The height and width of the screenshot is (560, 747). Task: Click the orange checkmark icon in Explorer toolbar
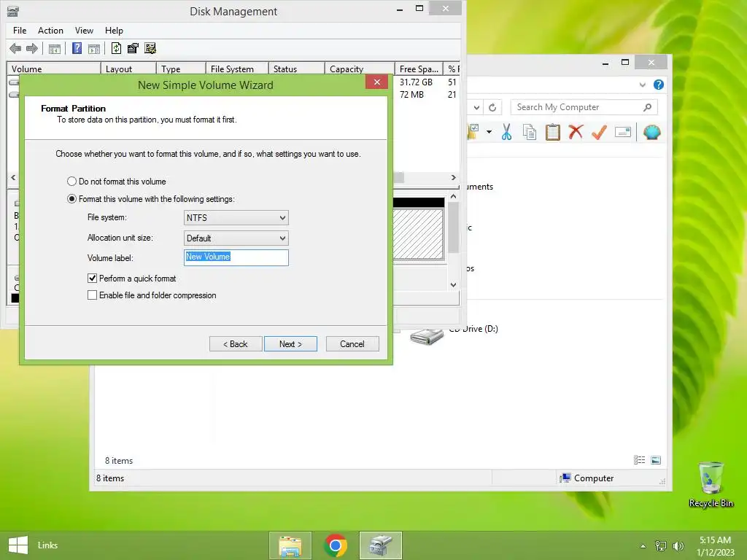click(x=599, y=132)
